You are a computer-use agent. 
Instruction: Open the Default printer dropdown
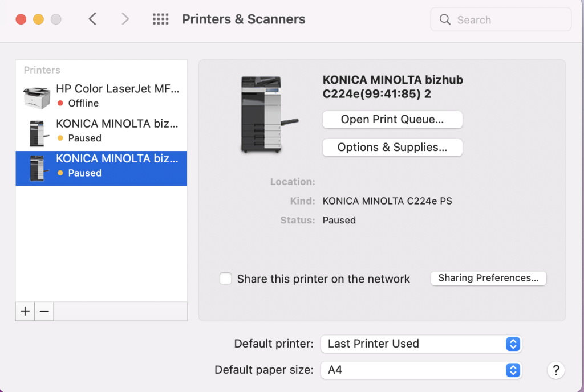tap(421, 344)
